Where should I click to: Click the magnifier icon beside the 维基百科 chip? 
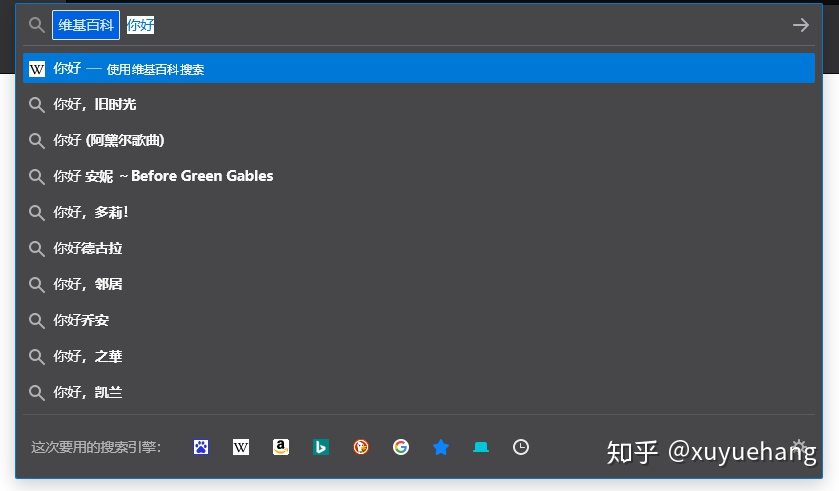(36, 25)
